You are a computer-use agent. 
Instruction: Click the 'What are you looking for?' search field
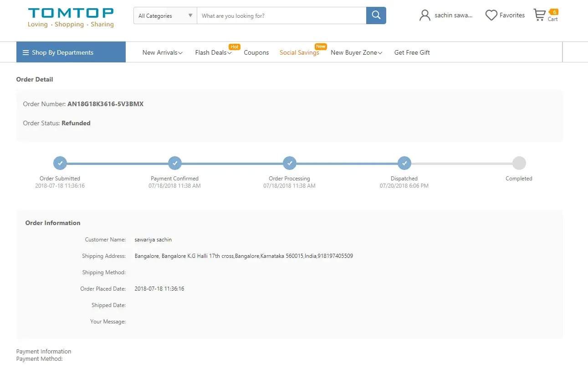(281, 15)
